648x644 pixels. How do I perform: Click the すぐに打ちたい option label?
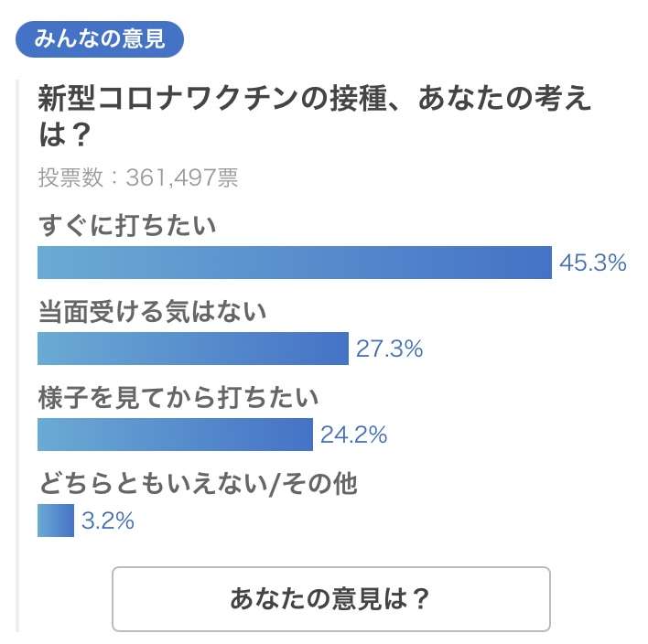click(127, 225)
